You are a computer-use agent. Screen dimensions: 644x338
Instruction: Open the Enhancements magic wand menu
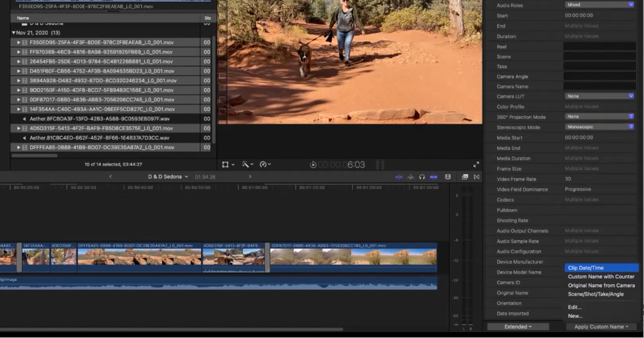point(246,164)
